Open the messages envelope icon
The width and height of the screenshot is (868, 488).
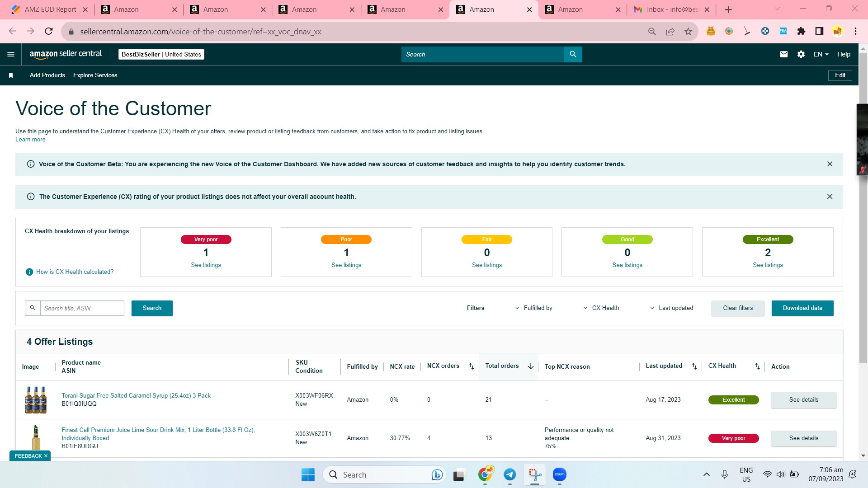[784, 54]
